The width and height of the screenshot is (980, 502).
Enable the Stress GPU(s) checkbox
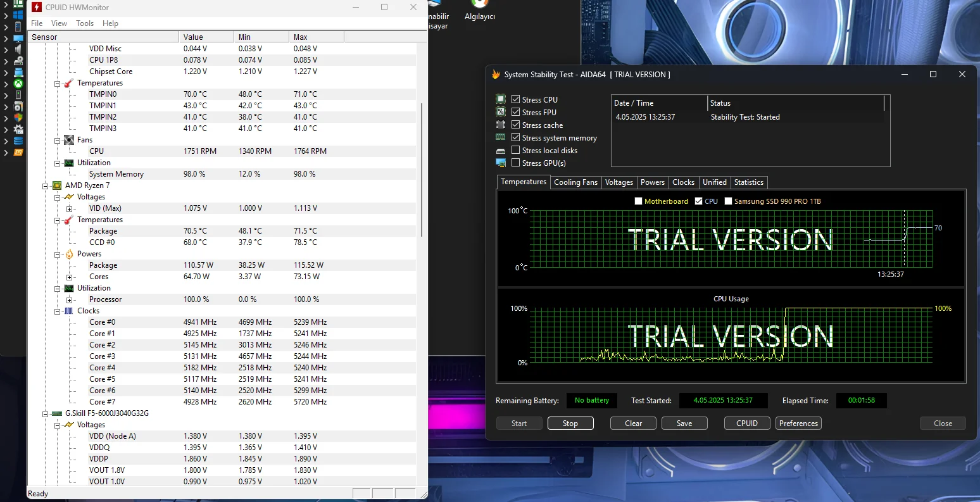516,163
